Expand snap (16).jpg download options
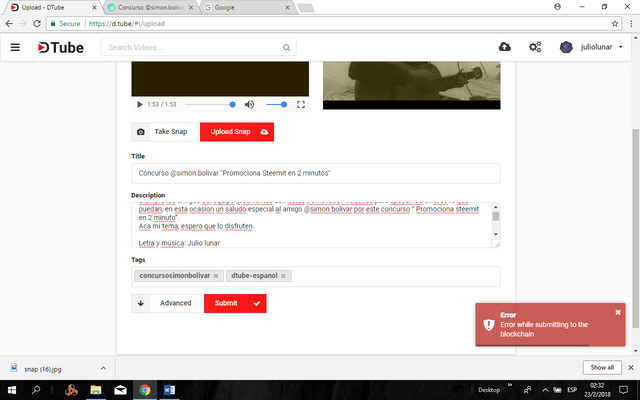Image resolution: width=640 pixels, height=400 pixels. (x=103, y=368)
